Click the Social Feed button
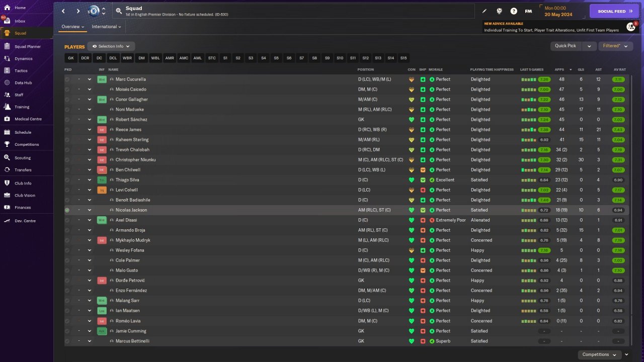 tap(614, 11)
